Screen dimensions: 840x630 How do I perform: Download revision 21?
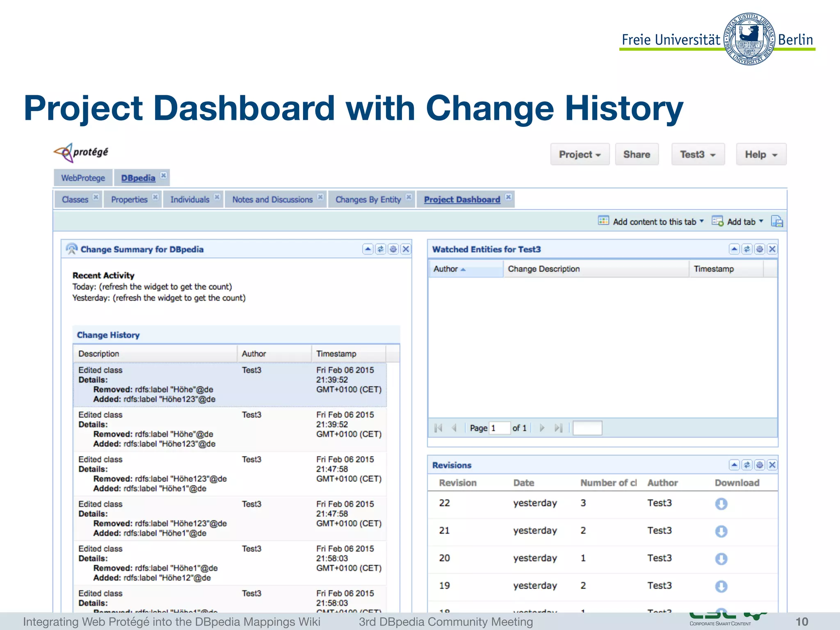tap(721, 531)
